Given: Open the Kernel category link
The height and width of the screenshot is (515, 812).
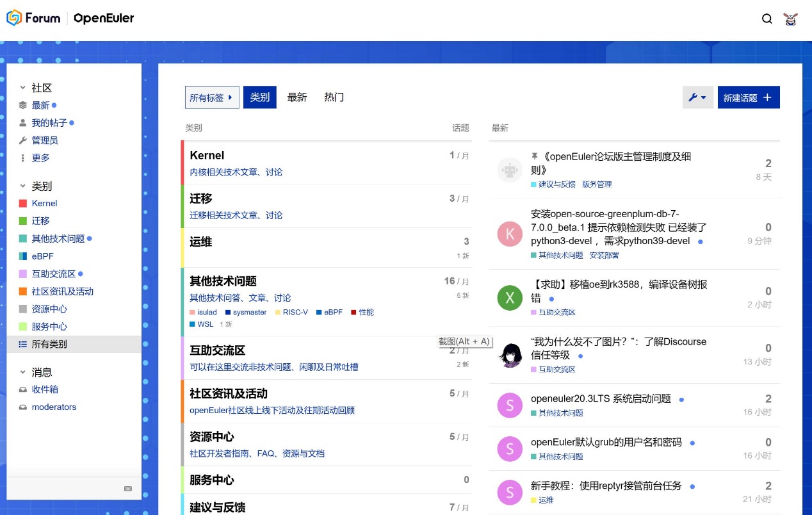Looking at the screenshot, I should pos(207,156).
